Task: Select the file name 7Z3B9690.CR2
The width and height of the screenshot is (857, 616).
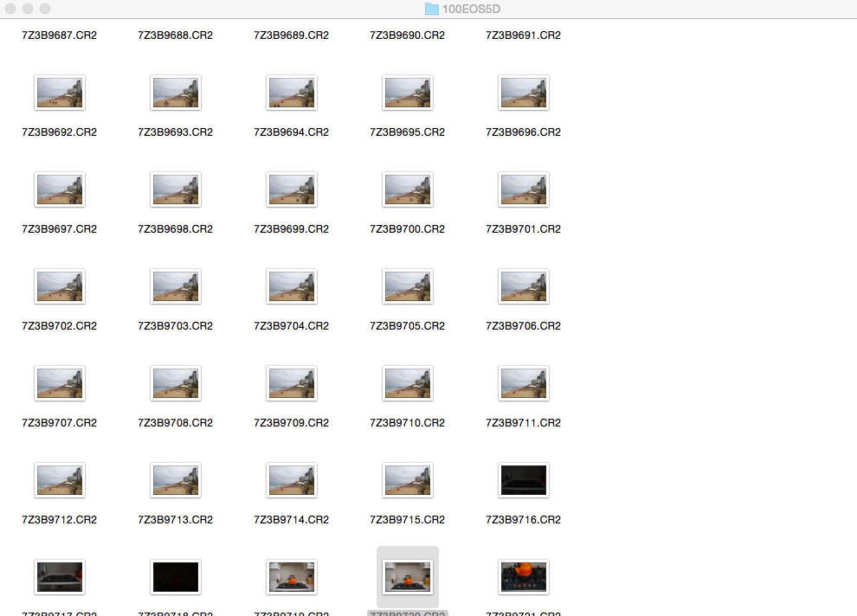Action: point(407,35)
